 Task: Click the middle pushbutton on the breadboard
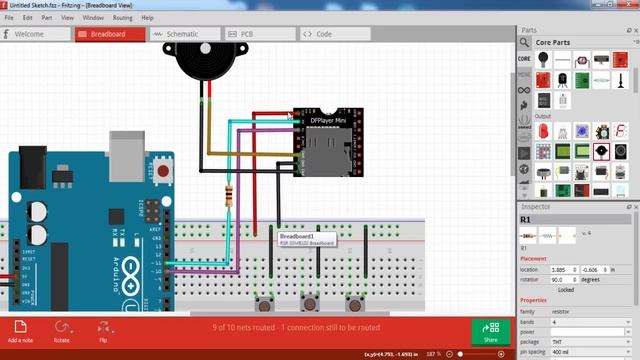310,304
